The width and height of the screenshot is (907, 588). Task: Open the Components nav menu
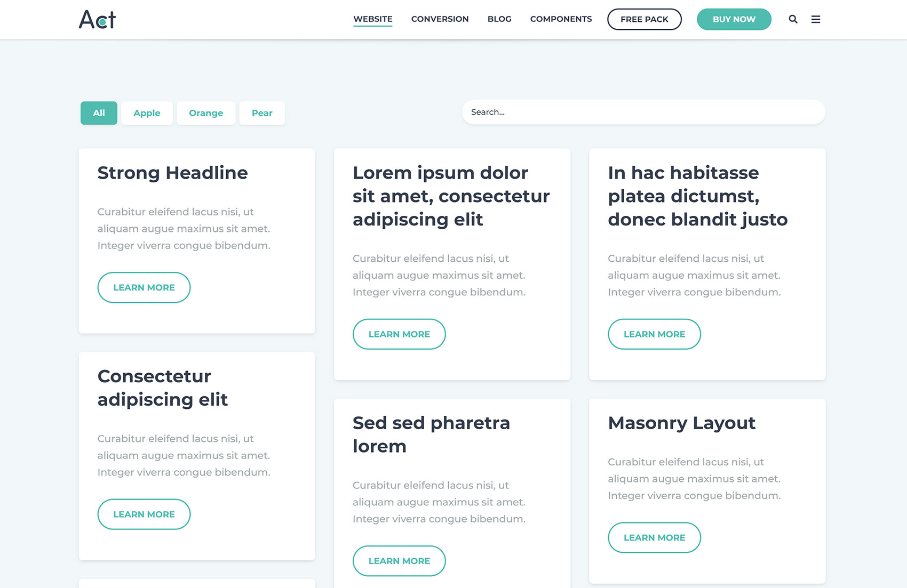click(x=561, y=19)
